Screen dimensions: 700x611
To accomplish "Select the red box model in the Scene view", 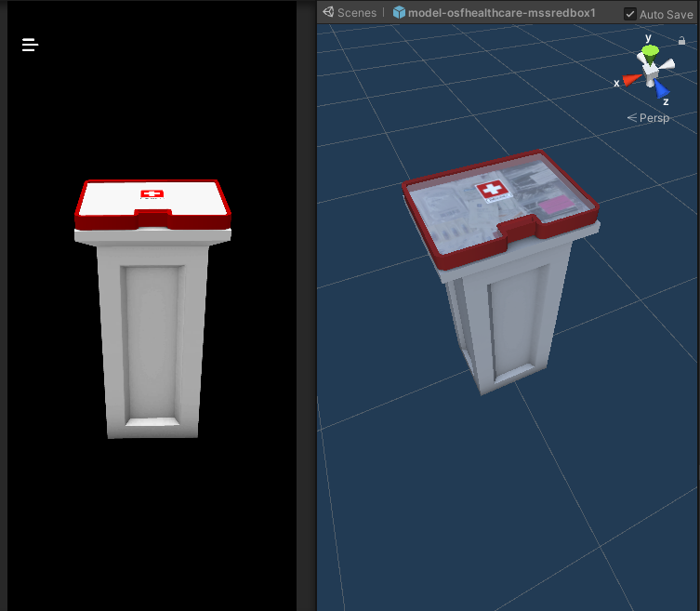I will [x=500, y=209].
